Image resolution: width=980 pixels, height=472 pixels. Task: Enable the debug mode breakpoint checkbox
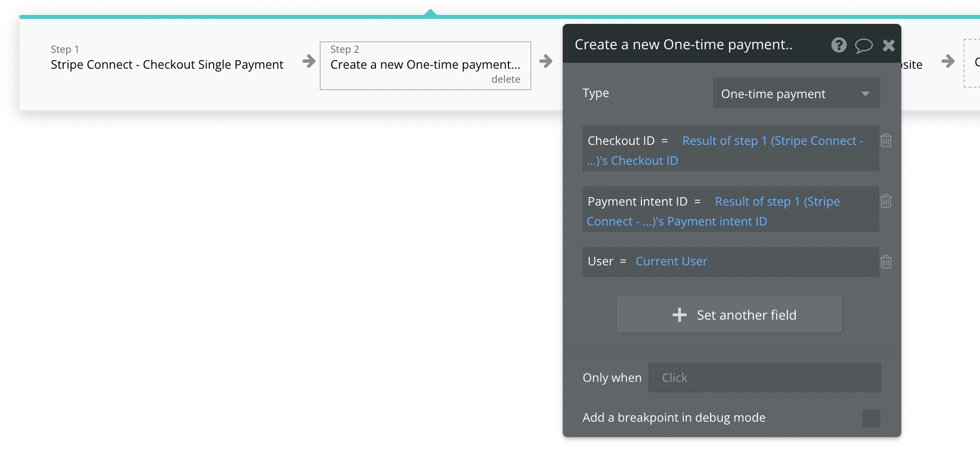871,418
